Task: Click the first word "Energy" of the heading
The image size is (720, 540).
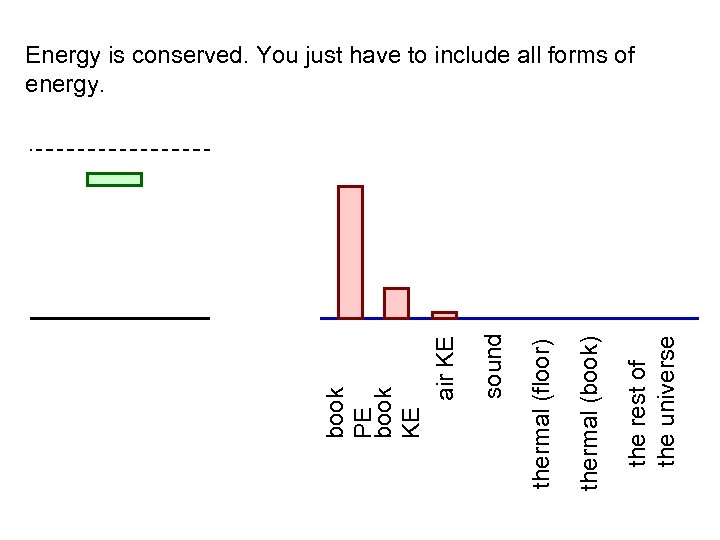Action: point(59,56)
